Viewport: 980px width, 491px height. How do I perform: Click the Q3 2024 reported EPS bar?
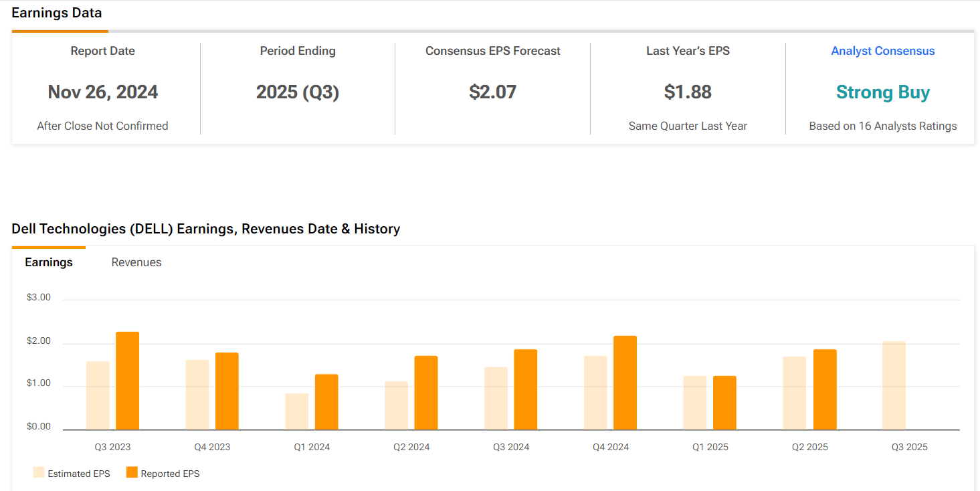[525, 389]
